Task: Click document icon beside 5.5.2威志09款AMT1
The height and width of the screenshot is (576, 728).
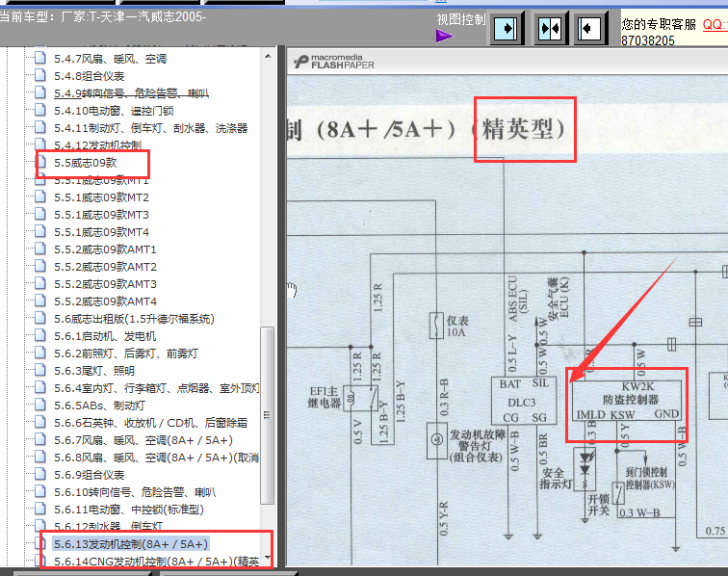Action: [40, 249]
